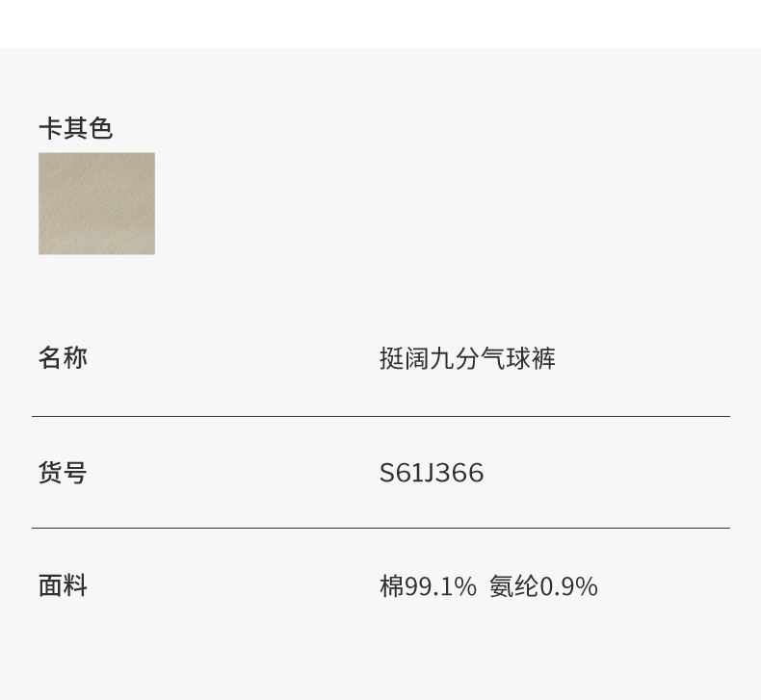Click 九分 in the product name

pyautogui.click(x=455, y=359)
